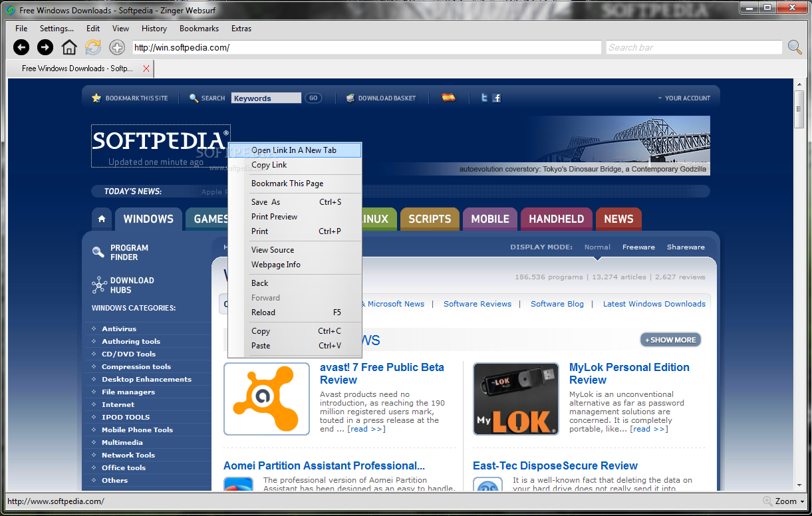Screen dimensions: 812x516
Task: Click the Softpedia logo
Action: [x=160, y=140]
